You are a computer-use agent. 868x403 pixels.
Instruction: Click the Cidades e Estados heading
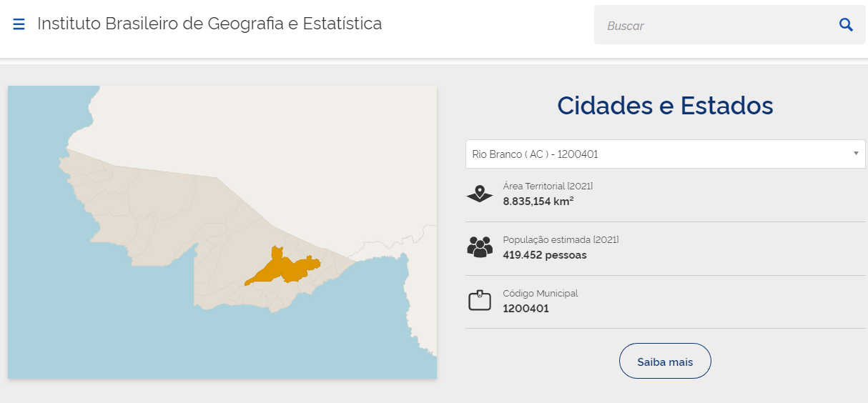coord(665,106)
